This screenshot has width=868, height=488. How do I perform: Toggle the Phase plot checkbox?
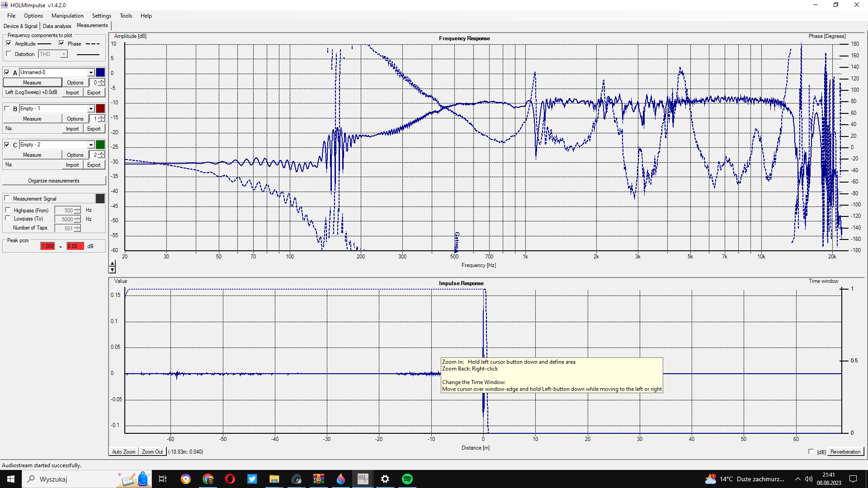point(61,43)
